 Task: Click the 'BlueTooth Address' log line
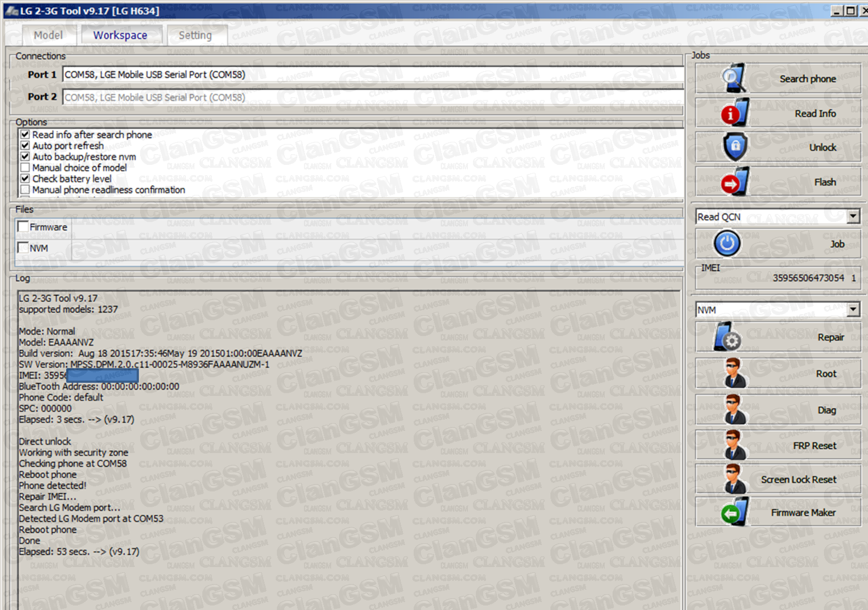[99, 386]
